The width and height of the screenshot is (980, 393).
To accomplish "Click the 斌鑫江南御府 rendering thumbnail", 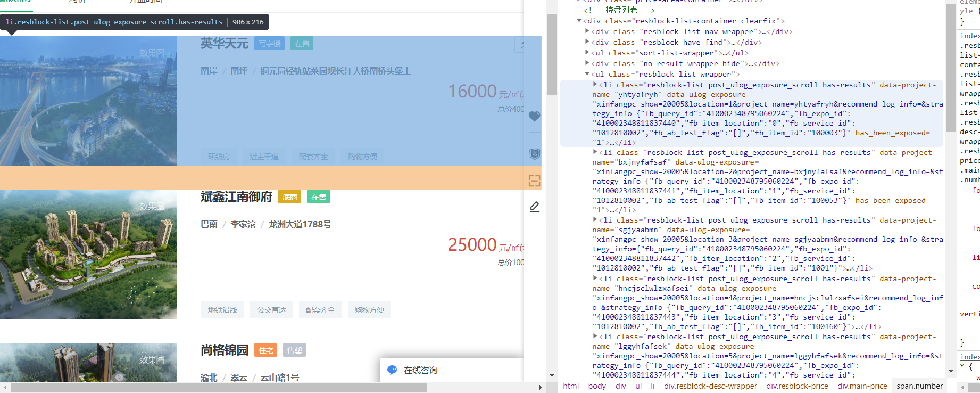I will pos(88,255).
